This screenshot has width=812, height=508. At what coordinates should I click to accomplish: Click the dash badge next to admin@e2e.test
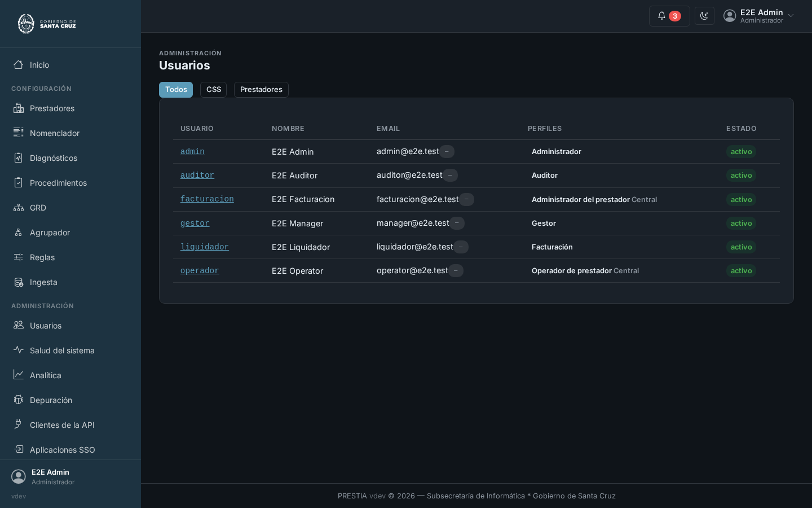pos(447,151)
